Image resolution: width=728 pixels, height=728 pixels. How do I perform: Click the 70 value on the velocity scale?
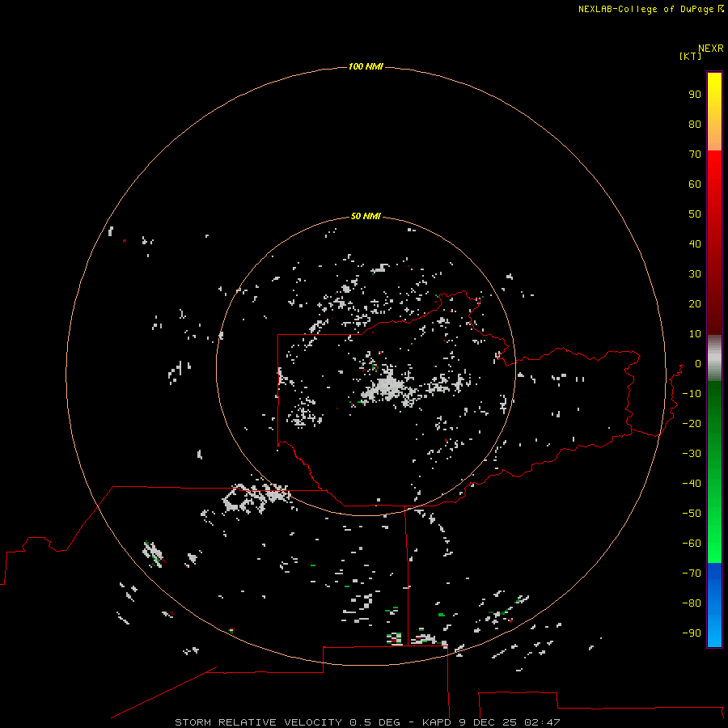(x=695, y=154)
